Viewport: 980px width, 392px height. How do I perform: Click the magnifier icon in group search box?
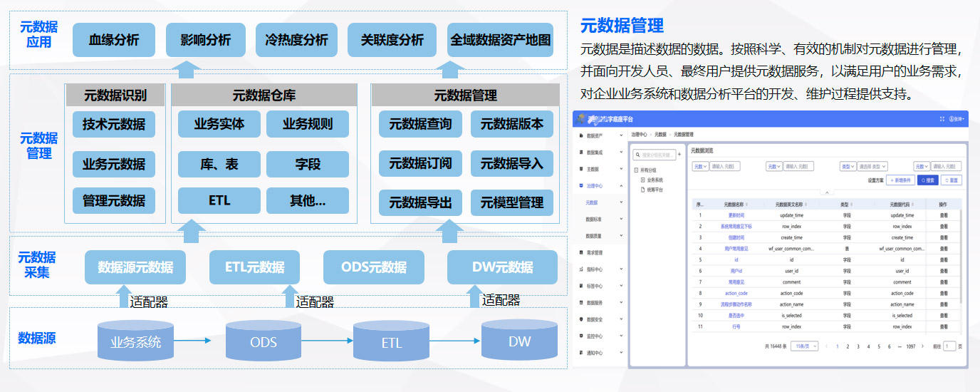tap(638, 155)
